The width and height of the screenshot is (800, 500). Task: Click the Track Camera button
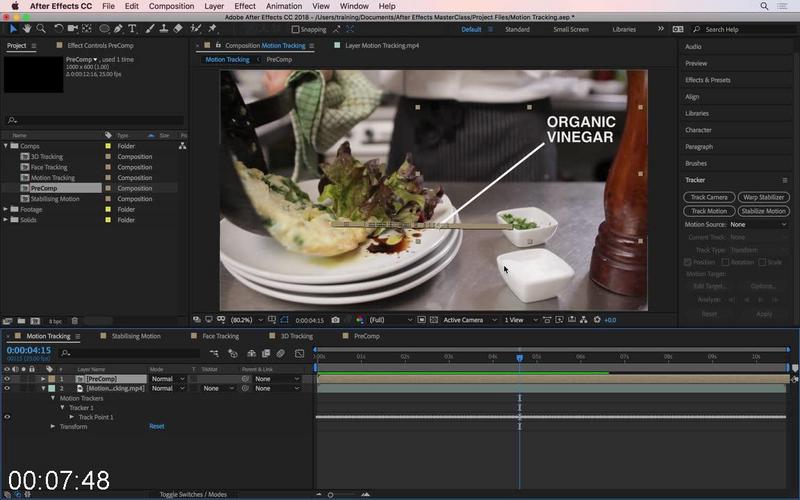709,197
